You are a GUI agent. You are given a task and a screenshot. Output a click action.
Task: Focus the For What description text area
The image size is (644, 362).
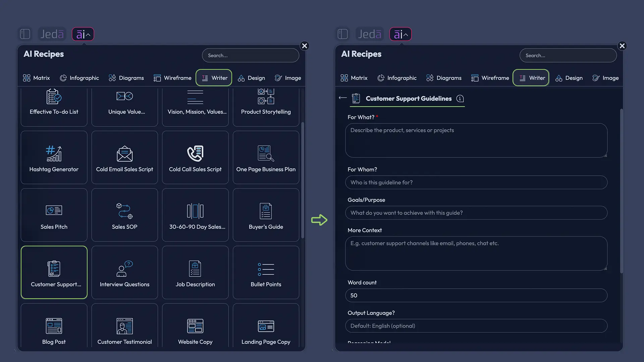pyautogui.click(x=476, y=140)
